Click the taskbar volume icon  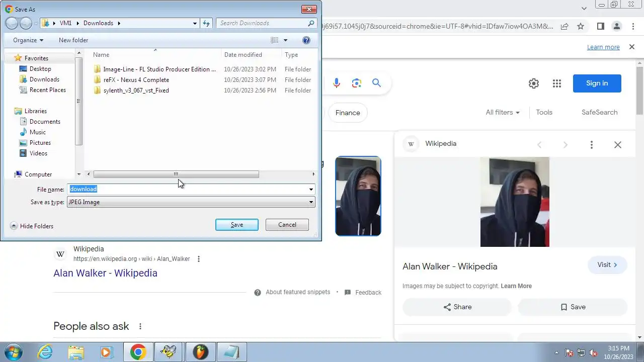coord(593,352)
